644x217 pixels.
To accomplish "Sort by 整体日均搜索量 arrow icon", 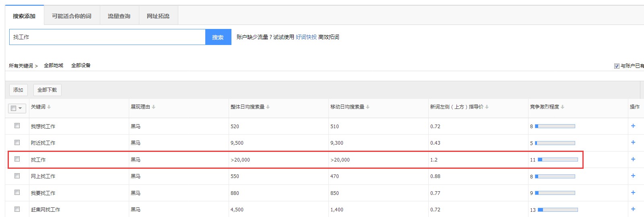I will coord(268,107).
